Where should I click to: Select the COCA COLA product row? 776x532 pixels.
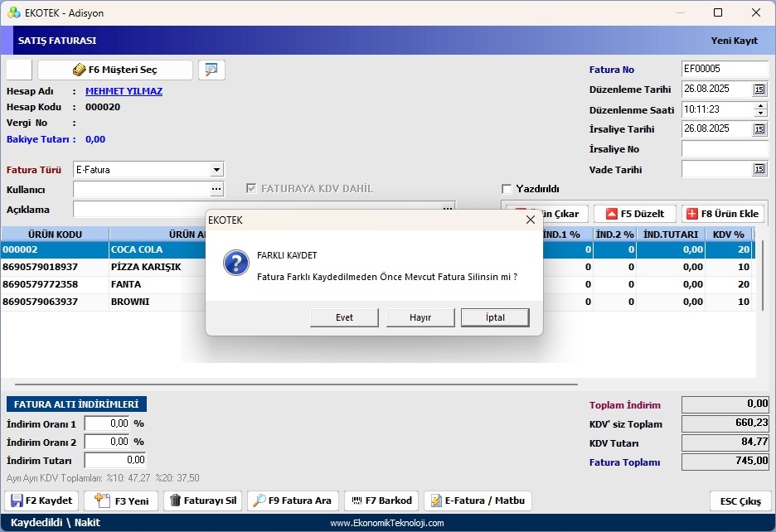click(377, 249)
